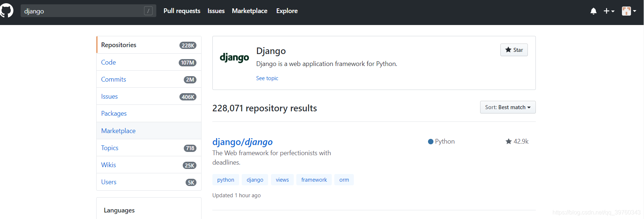Go to Pull requests
This screenshot has width=644, height=219.
tap(182, 11)
